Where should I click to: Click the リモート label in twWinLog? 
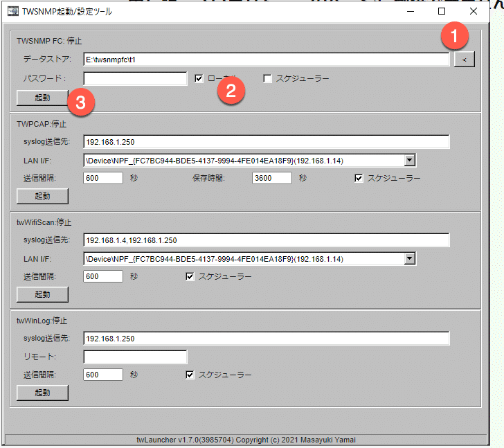[40, 357]
